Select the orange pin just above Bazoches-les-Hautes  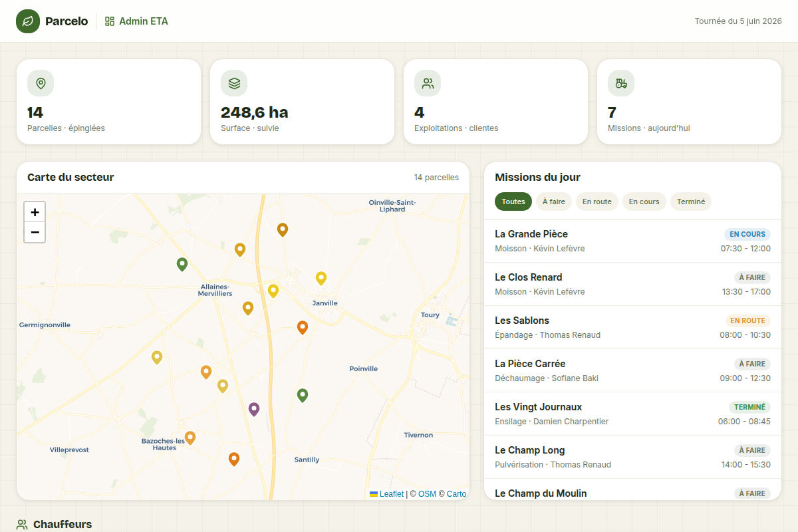click(x=190, y=438)
